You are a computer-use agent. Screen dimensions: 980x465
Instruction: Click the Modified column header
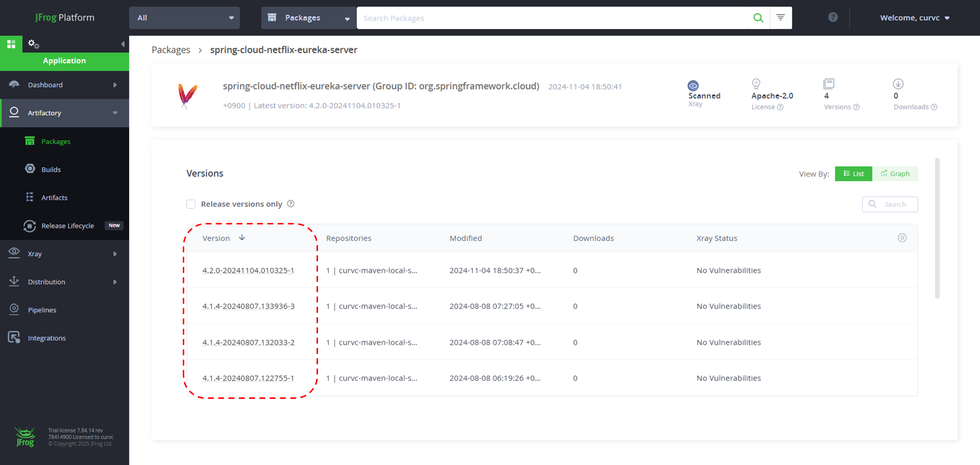click(465, 238)
